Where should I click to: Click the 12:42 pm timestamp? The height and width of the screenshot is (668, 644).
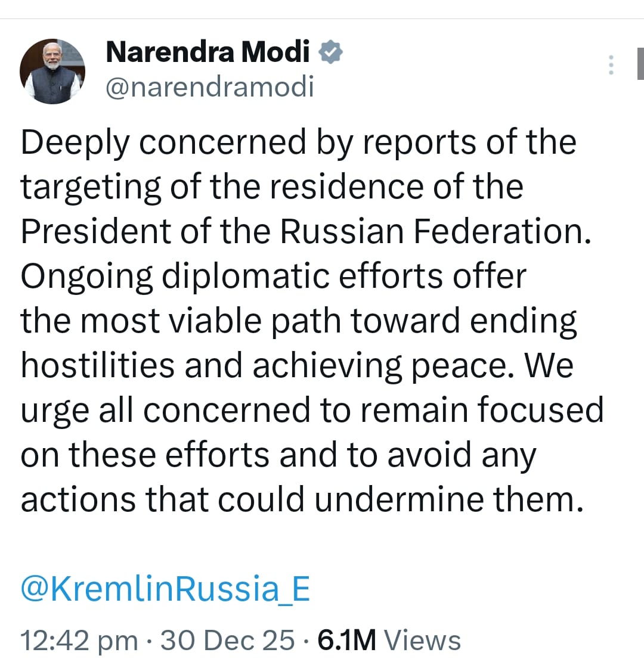79,640
